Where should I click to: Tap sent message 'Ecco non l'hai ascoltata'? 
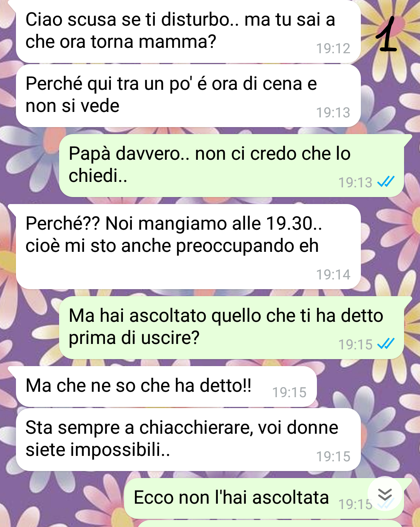click(264, 498)
